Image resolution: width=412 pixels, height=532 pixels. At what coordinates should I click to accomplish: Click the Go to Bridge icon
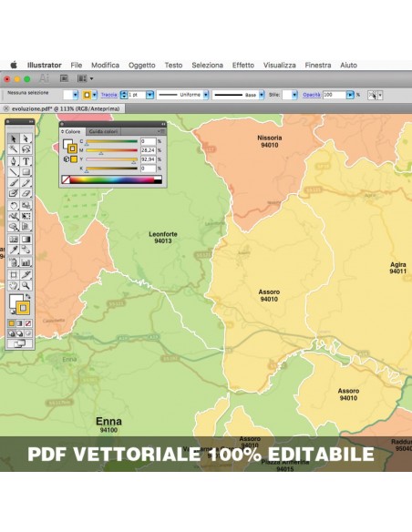(64, 78)
